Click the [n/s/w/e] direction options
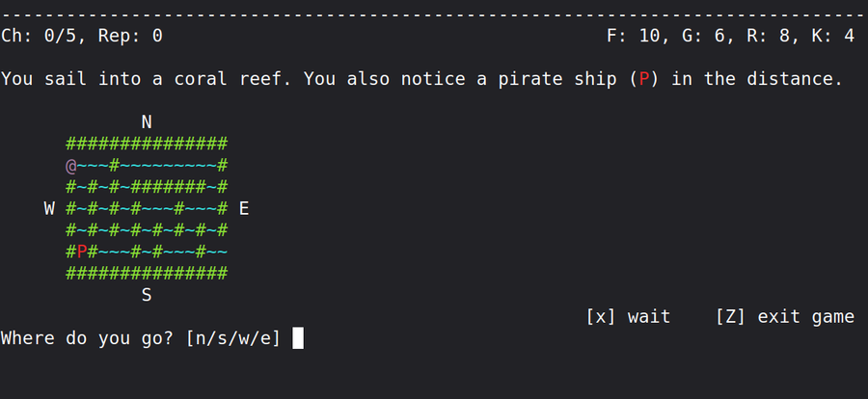 click(x=233, y=338)
